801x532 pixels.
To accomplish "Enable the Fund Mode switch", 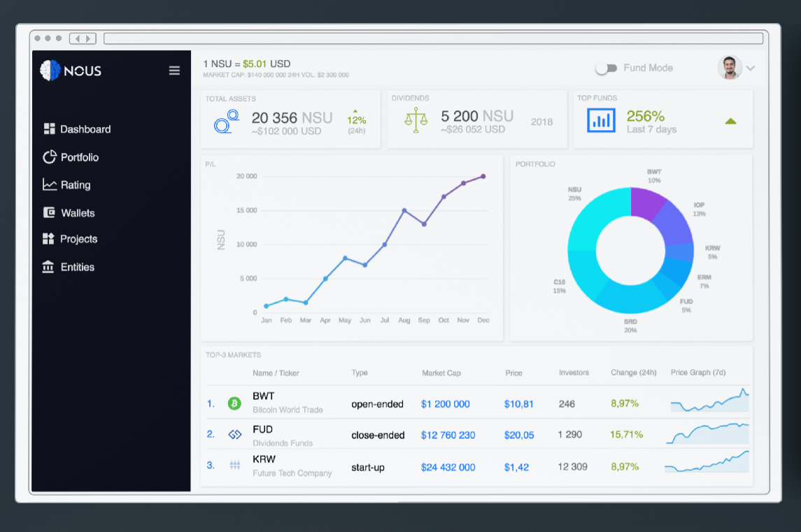I will (607, 68).
